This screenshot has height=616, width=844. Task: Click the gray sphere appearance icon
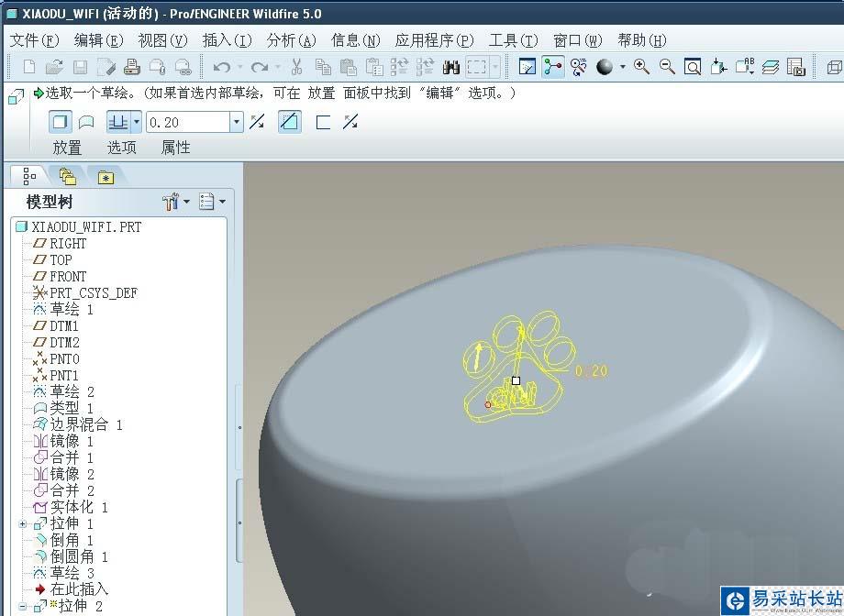(605, 67)
